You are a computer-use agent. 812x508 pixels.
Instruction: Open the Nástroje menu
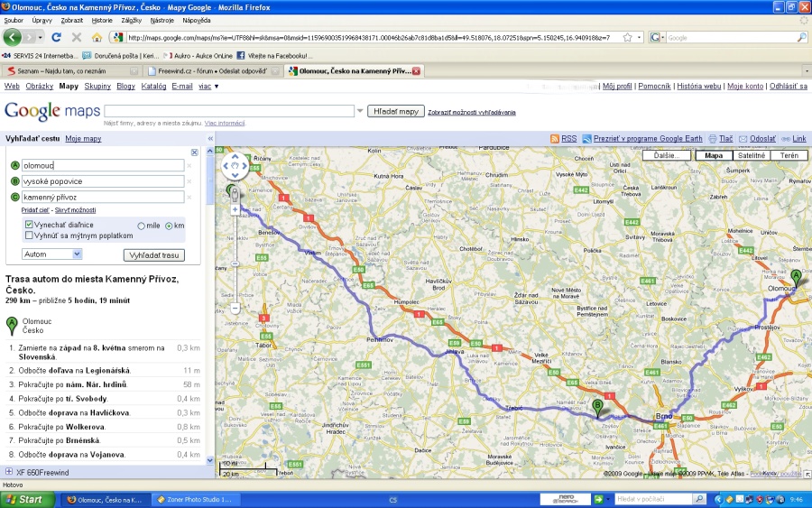[161, 20]
